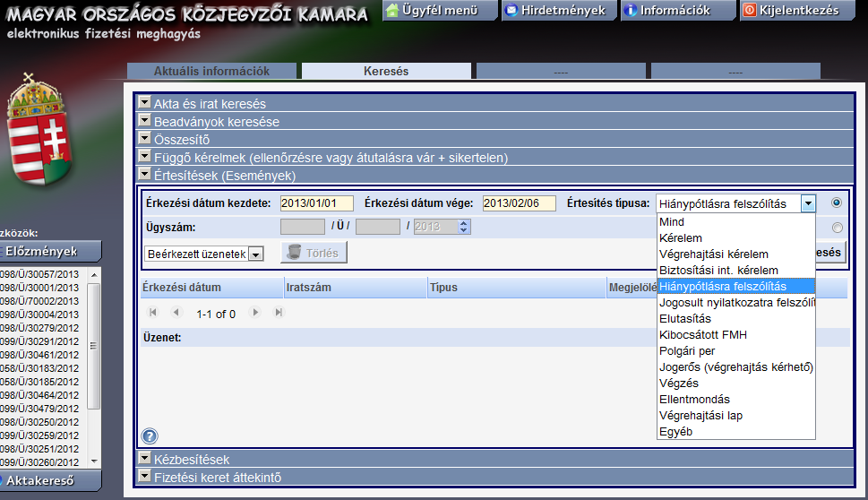Choose Jogerős (végrehajtás kérhető) option
Viewport: 868px width, 500px height.
(735, 366)
